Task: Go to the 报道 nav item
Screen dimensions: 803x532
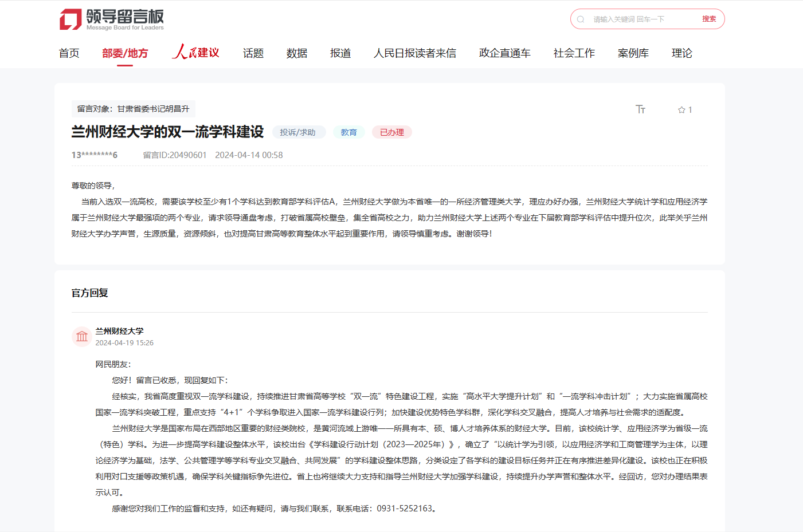Action: coord(340,53)
